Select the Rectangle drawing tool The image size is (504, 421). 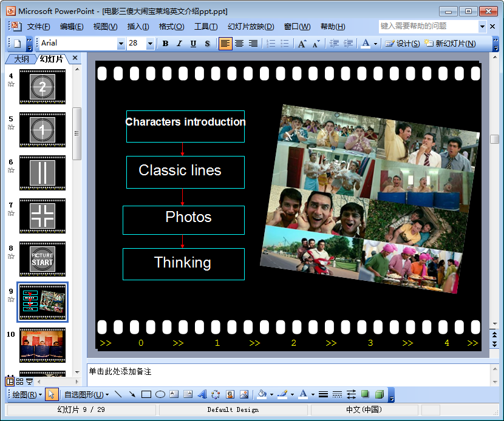(x=146, y=394)
